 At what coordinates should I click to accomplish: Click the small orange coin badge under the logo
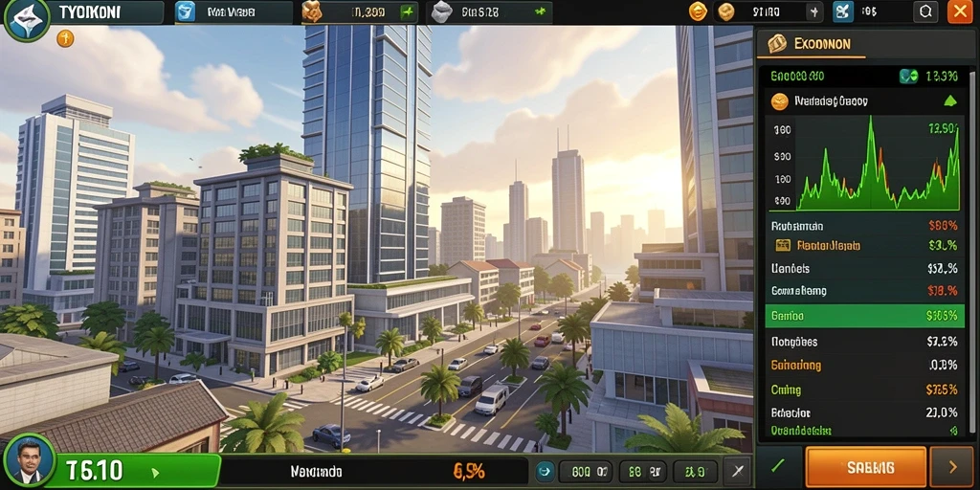(65, 38)
